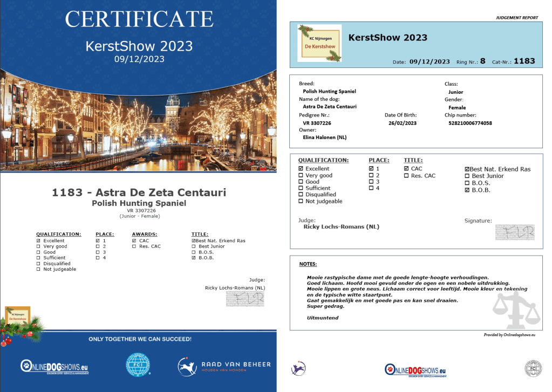Click the OnlineDogShows.eu logo in the judgement report footer
The image size is (552, 392).
[415, 369]
